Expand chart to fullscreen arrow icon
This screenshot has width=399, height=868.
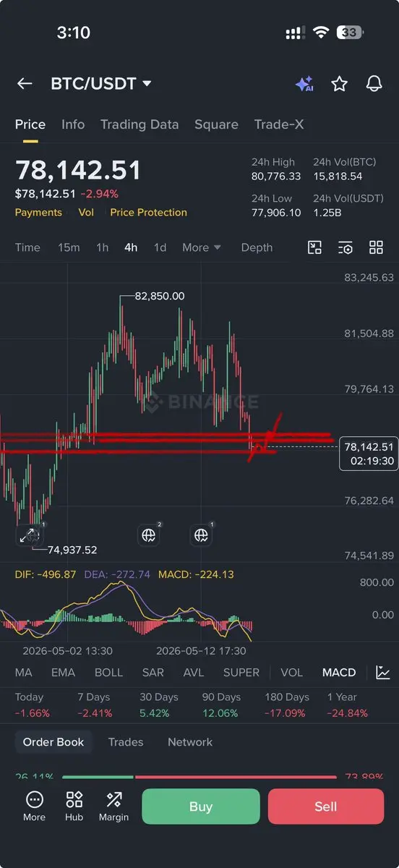click(28, 535)
